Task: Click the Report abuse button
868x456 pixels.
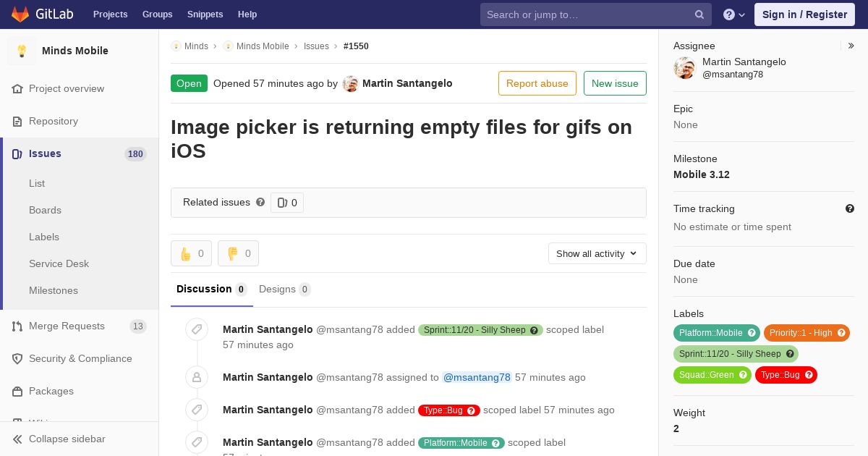Action: click(537, 83)
